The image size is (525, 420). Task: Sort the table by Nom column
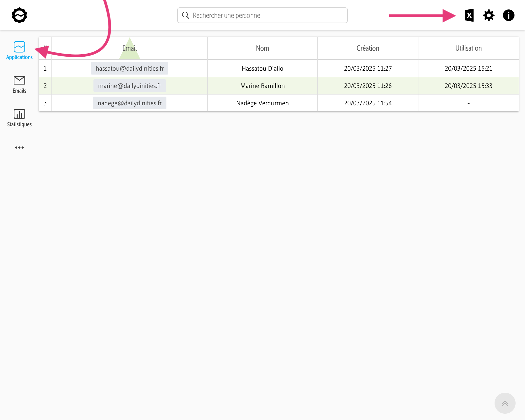262,48
